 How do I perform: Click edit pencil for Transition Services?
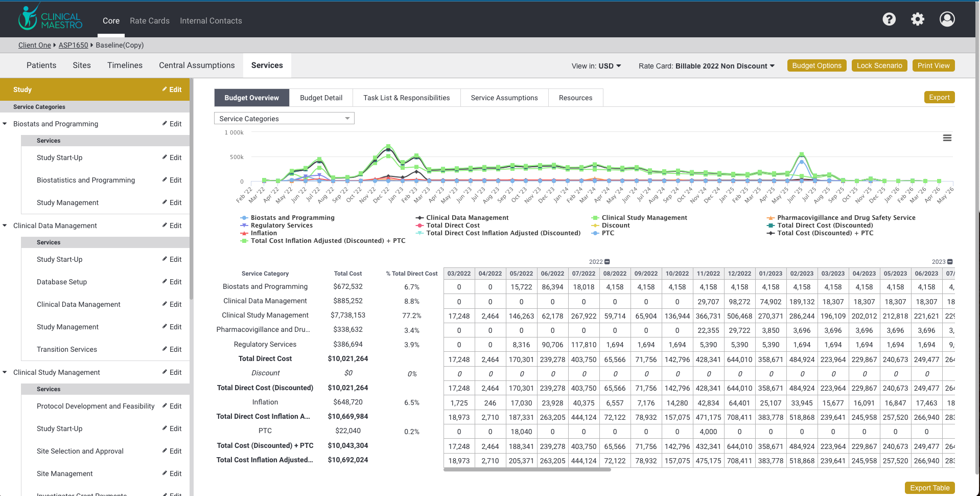point(165,349)
